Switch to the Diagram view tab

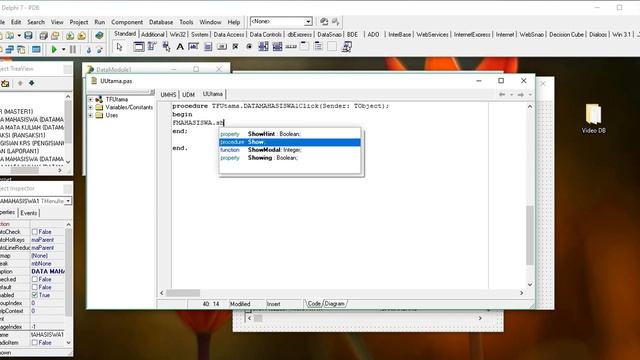335,304
